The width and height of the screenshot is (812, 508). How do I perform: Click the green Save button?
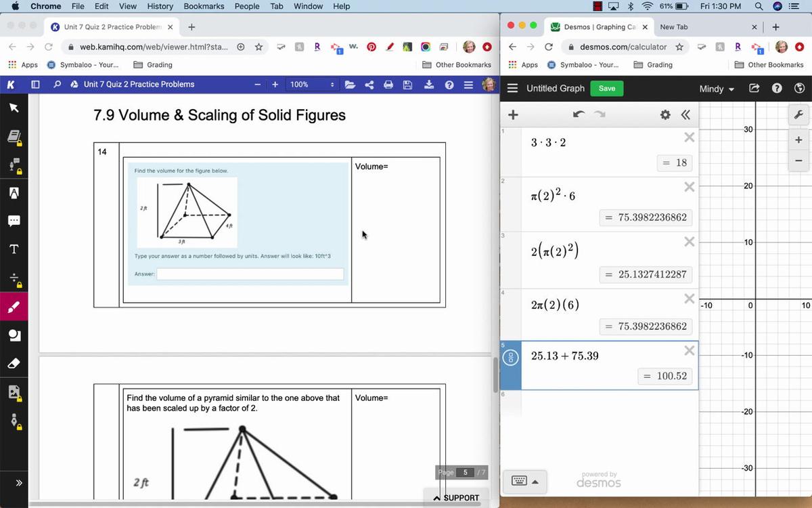(x=606, y=89)
